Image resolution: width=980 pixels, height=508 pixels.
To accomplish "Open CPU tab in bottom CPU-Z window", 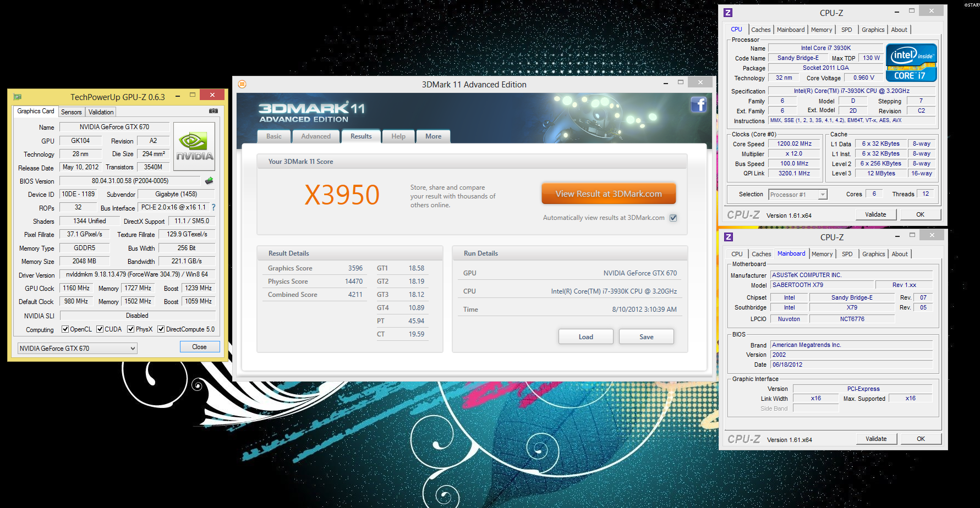I will pyautogui.click(x=737, y=254).
